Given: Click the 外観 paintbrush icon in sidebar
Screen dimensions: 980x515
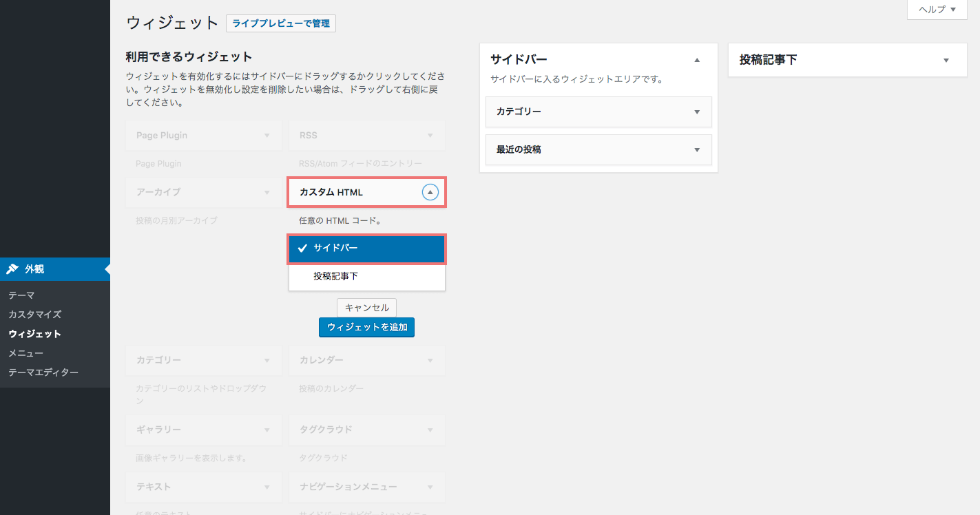Looking at the screenshot, I should coord(12,269).
